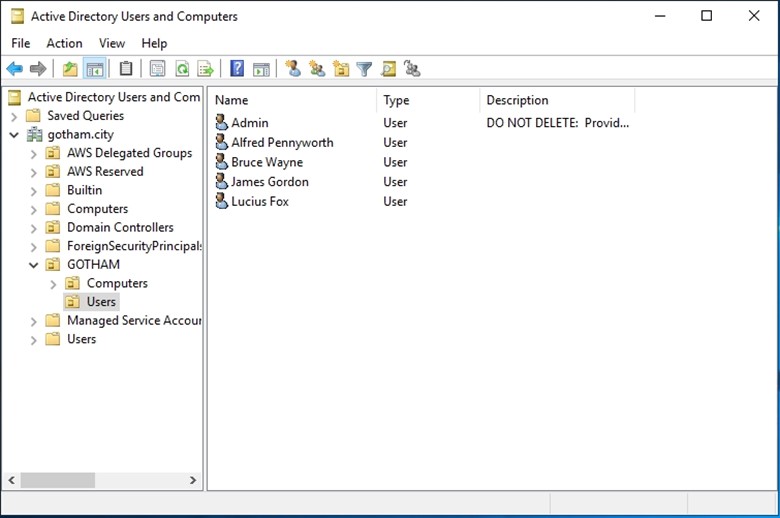
Task: Toggle the Show/Hide Console Tree toolbar button
Action: click(x=95, y=69)
